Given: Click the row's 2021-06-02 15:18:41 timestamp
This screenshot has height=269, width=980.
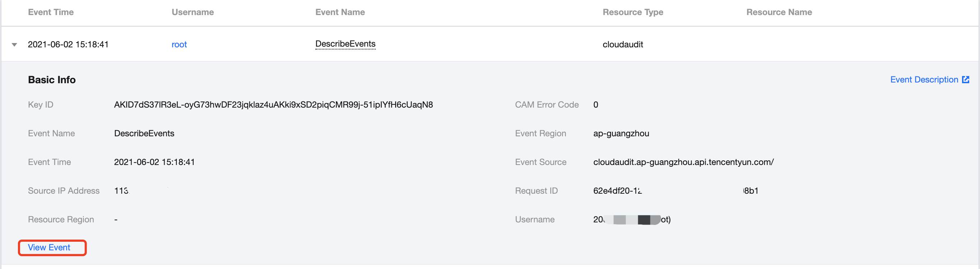Looking at the screenshot, I should (x=68, y=45).
